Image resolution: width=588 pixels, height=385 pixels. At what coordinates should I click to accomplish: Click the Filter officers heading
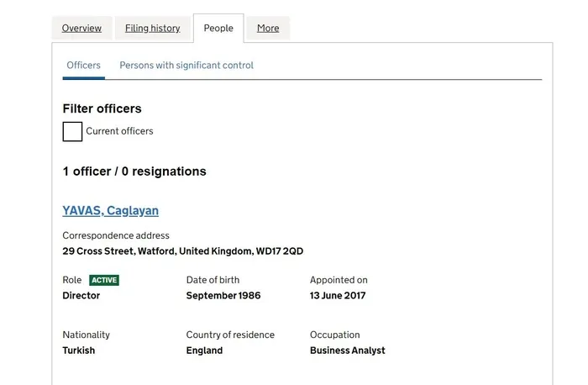click(x=102, y=108)
